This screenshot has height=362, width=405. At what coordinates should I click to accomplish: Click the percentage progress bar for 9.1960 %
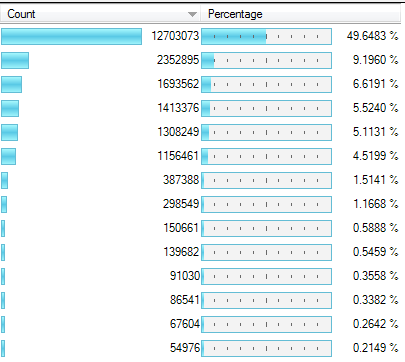266,60
